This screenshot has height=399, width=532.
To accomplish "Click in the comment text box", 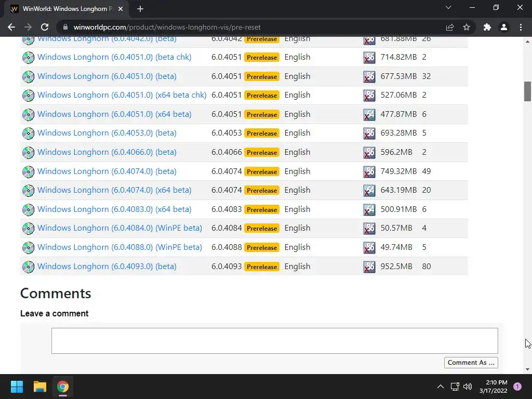I will [275, 341].
